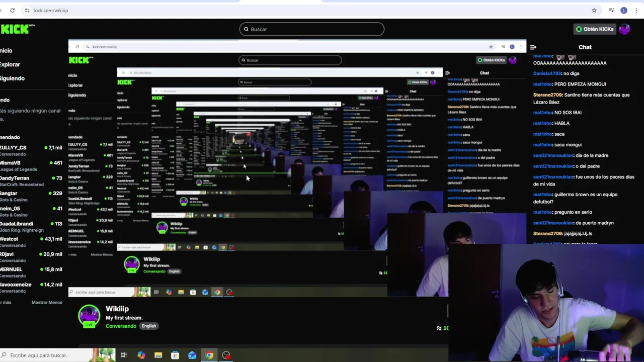Screen dimensions: 644x362
Task: Click santi21manoukian in 'dia de la madre' message
Action: click(x=553, y=155)
